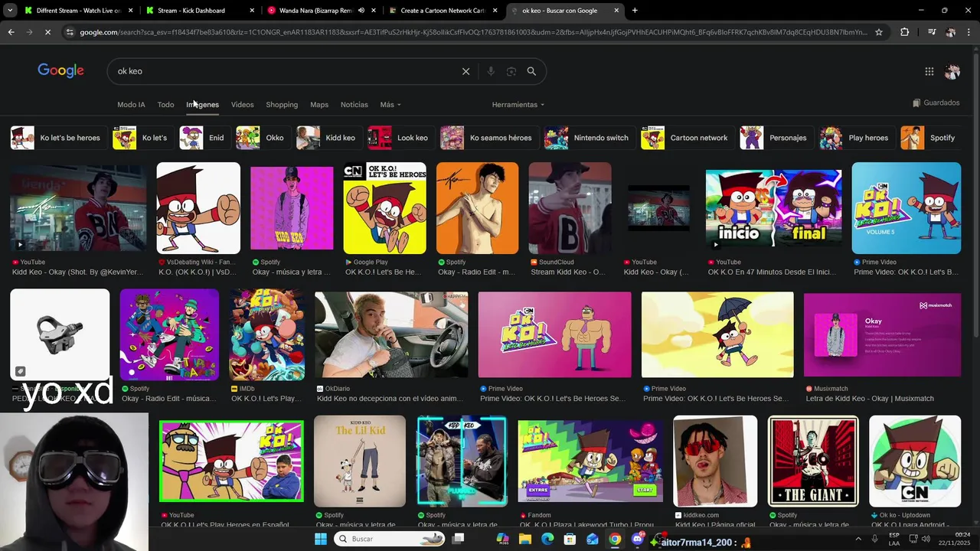Select 'Play heroes' suggestion chip
Image resolution: width=980 pixels, height=551 pixels.
pos(856,138)
